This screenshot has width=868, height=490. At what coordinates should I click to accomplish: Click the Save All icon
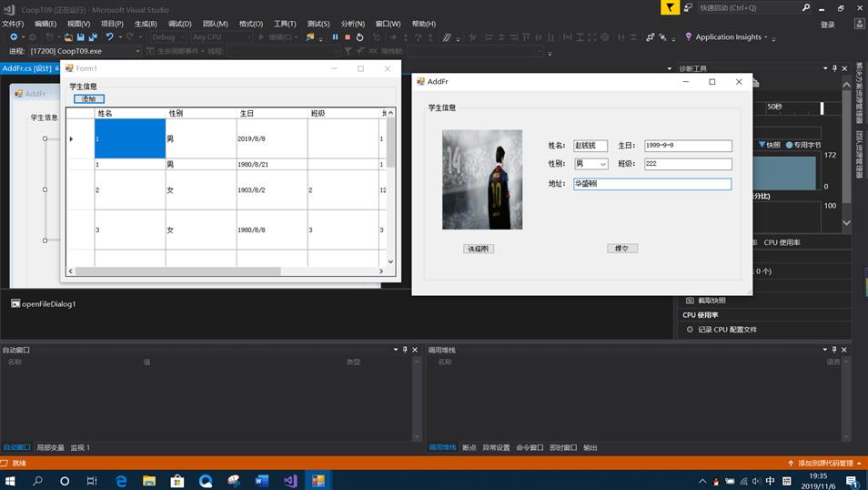pos(93,37)
